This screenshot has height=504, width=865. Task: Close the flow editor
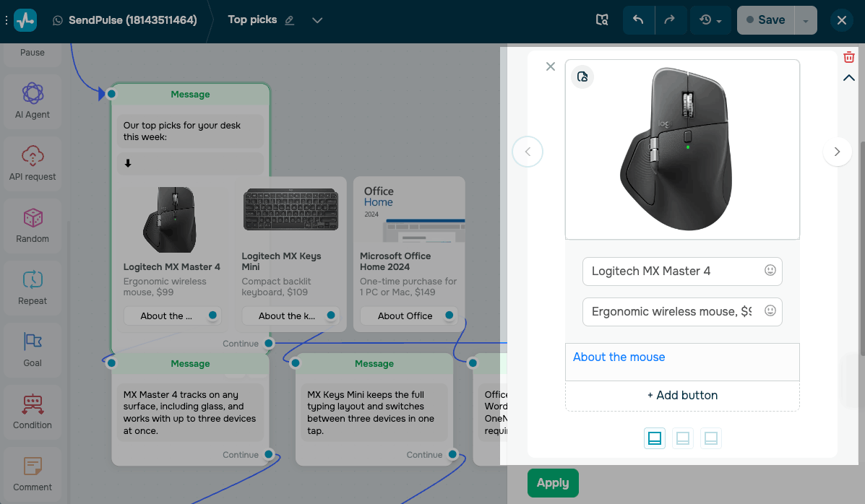click(842, 20)
